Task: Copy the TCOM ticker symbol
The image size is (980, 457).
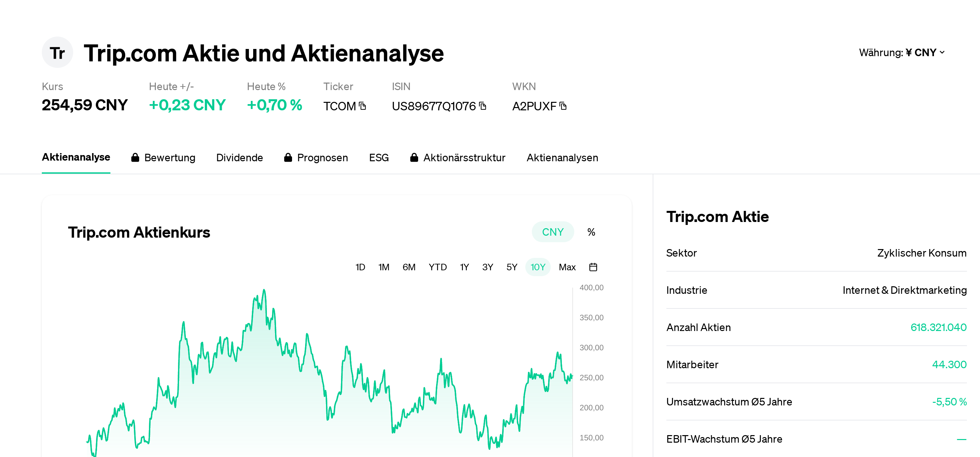Action: pos(363,106)
